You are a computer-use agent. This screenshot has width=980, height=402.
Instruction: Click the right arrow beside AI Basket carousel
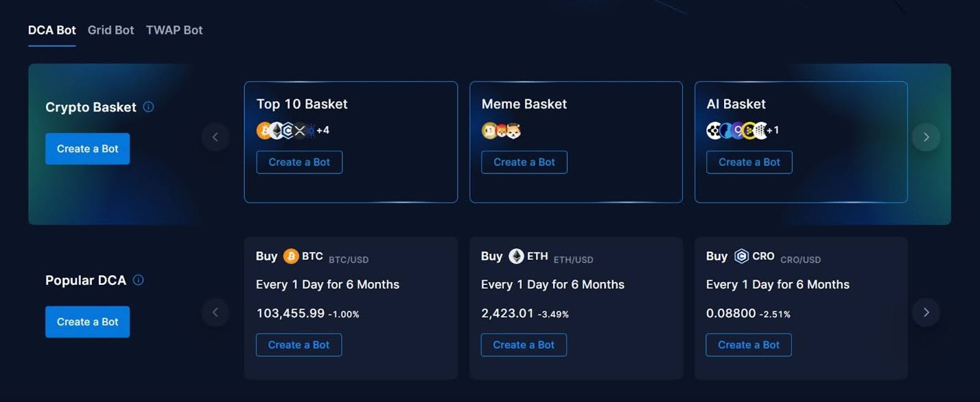[x=926, y=137]
